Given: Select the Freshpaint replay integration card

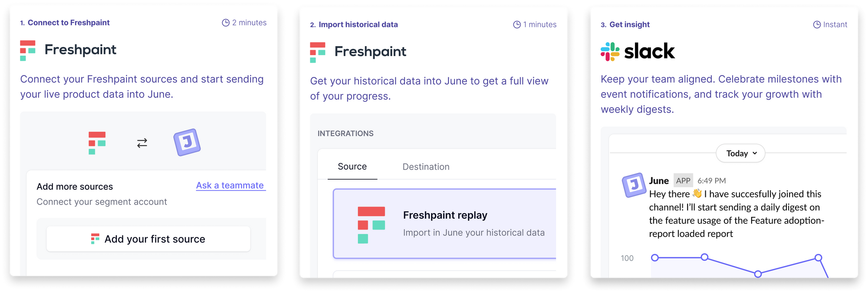Looking at the screenshot, I should (444, 224).
